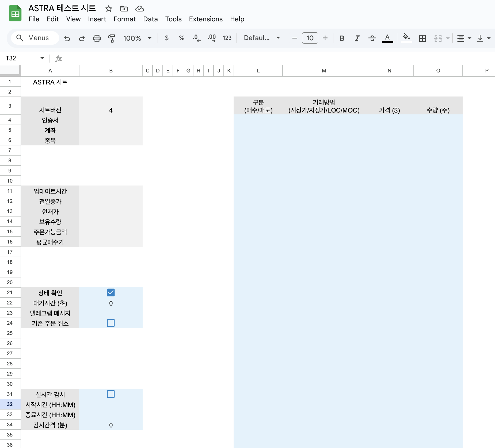Open the Borders tool
The height and width of the screenshot is (448, 495).
[x=422, y=38]
